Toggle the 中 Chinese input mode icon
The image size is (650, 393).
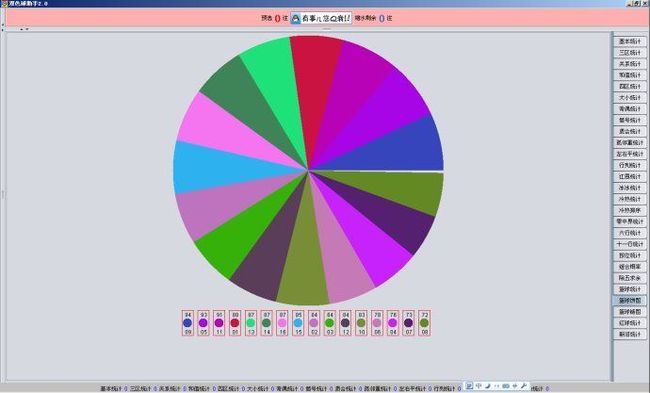point(478,386)
